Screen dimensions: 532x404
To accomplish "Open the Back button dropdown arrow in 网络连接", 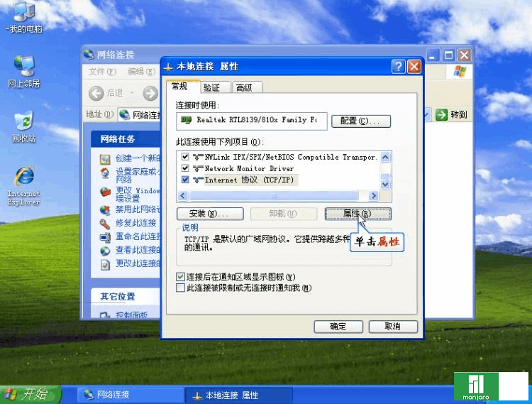I will [x=132, y=93].
